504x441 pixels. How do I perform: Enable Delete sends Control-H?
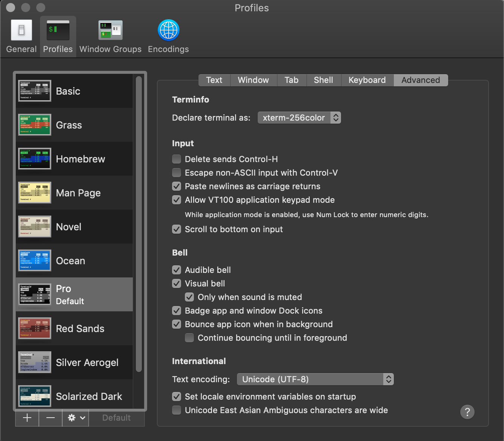pyautogui.click(x=177, y=159)
